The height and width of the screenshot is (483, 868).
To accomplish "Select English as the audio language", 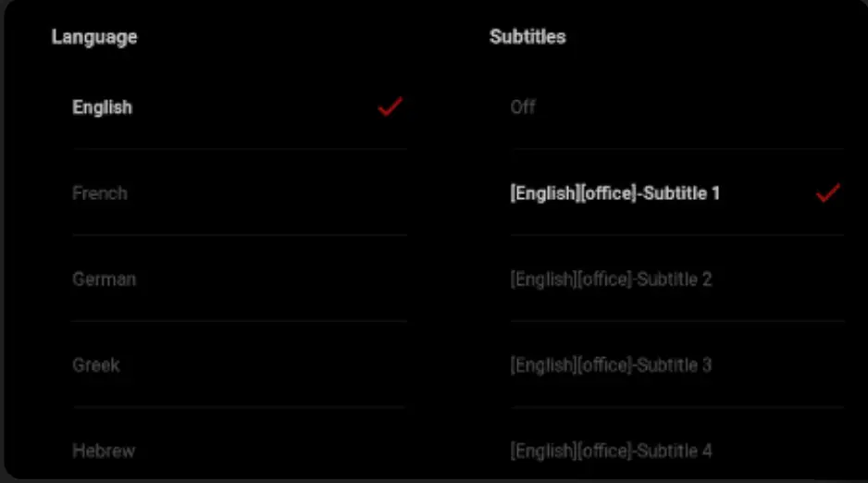I will coord(103,107).
